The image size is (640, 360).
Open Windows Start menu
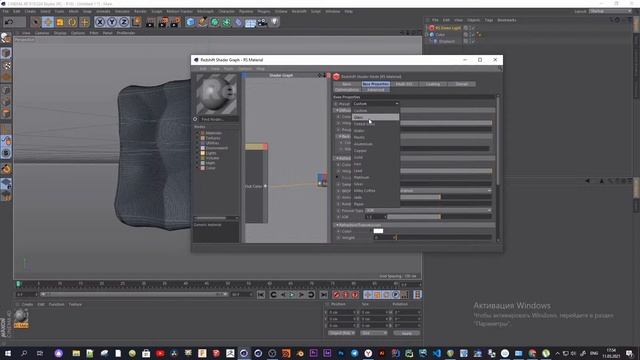(7, 353)
